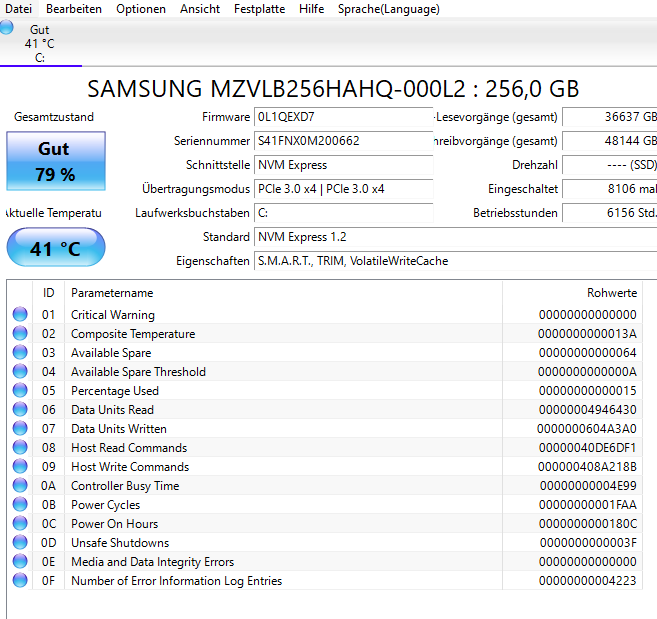This screenshot has width=657, height=619.
Task: Click the Parametername column header
Action: click(284, 293)
